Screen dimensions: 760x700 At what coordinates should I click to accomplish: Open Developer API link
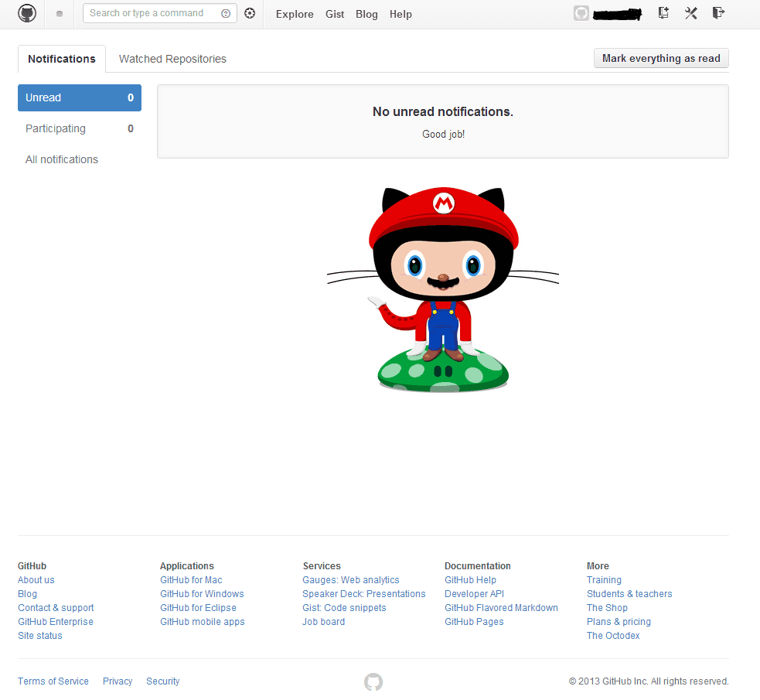[474, 594]
